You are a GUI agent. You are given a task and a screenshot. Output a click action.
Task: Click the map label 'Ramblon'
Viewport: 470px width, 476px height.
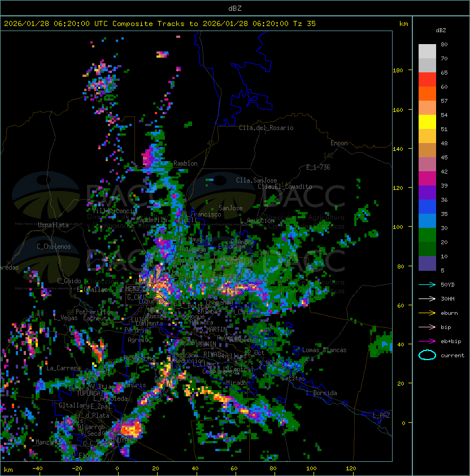pyautogui.click(x=185, y=163)
